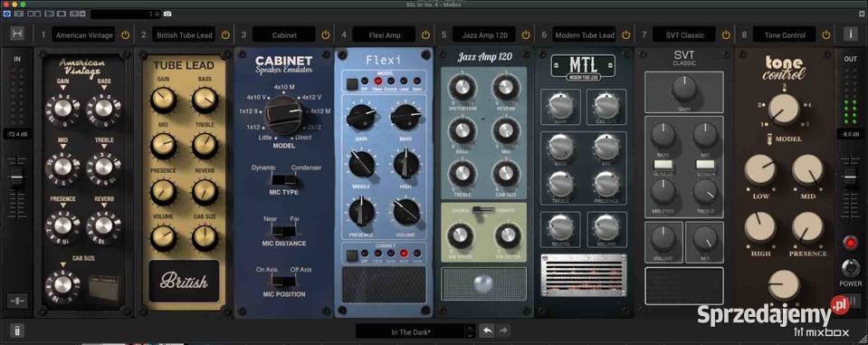868x345 pixels.
Task: Click the camera snapshot icon in host toolbar
Action: coord(167,13)
